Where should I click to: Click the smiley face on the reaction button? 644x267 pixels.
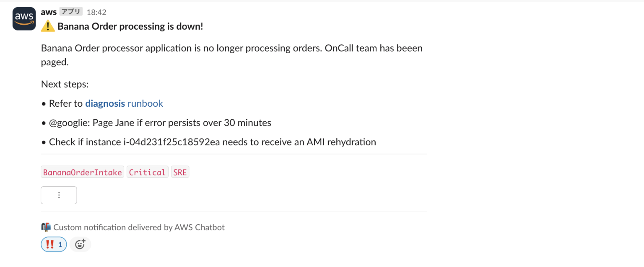click(80, 244)
